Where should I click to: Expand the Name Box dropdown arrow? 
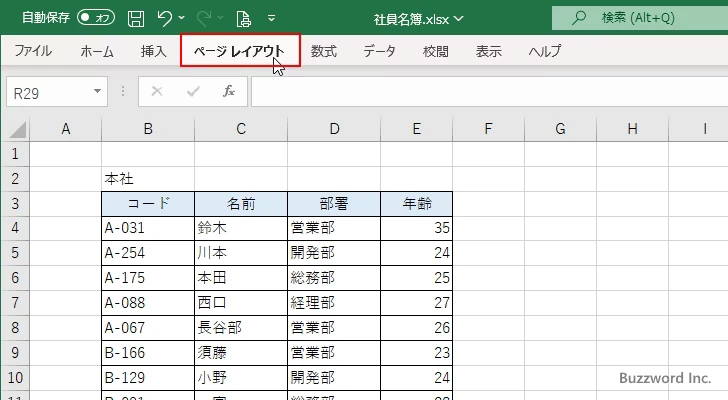click(98, 91)
